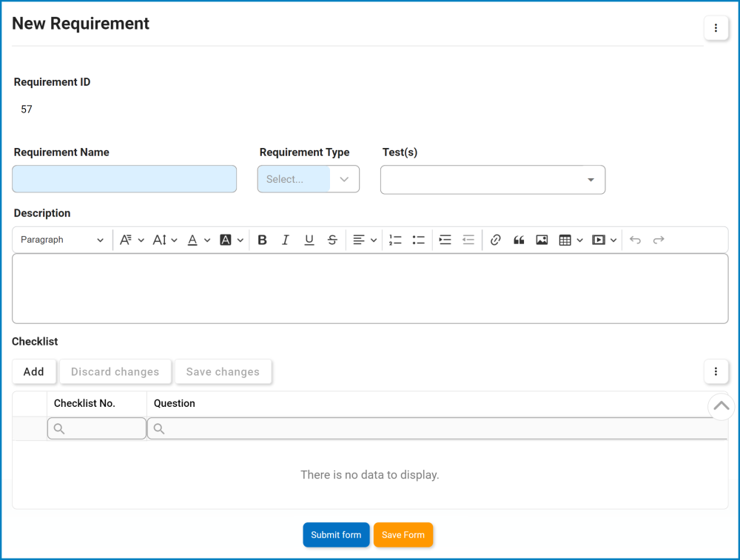Insert a link in the Description editor
Image resolution: width=740 pixels, height=560 pixels.
[496, 239]
